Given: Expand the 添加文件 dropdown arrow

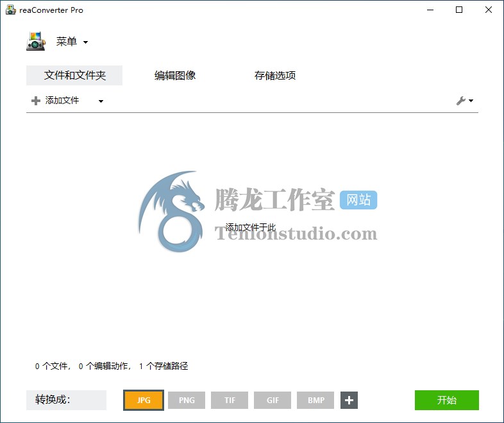Looking at the screenshot, I should (101, 101).
